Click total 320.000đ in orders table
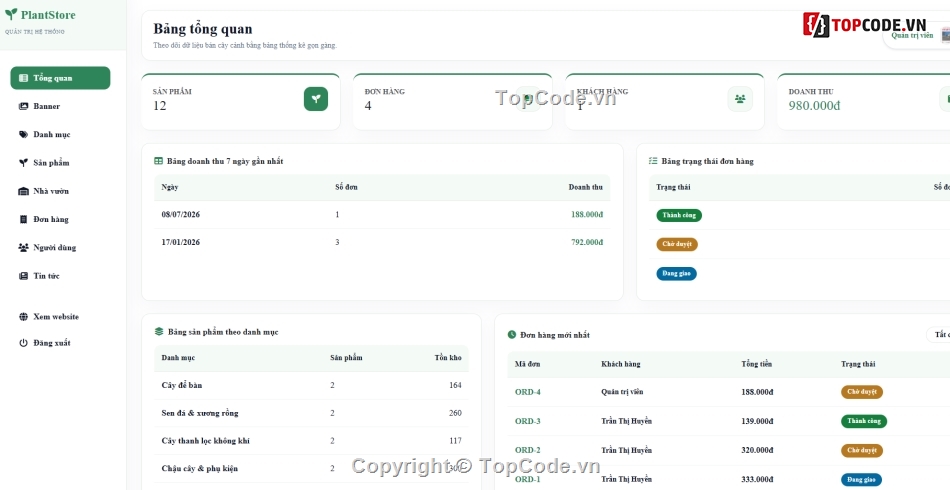The height and width of the screenshot is (490, 950). tap(757, 450)
